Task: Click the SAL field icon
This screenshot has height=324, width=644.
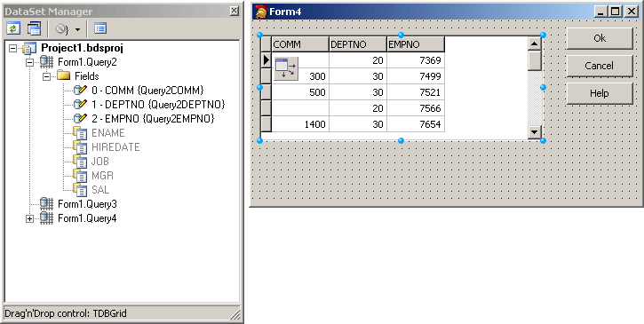Action: point(80,190)
